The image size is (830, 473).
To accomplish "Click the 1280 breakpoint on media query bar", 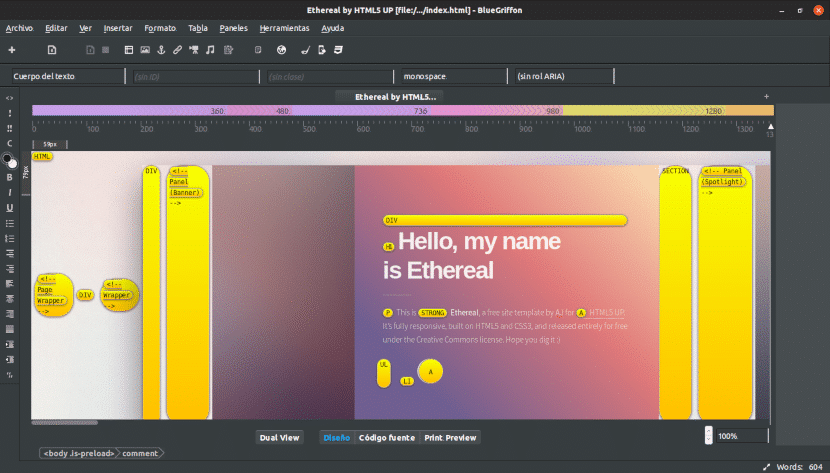I will [713, 111].
